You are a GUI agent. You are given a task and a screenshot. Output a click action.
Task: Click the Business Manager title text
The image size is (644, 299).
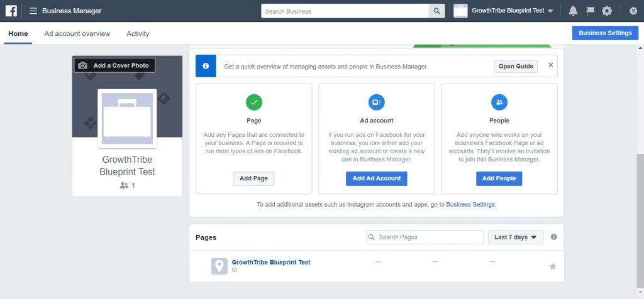click(x=72, y=11)
